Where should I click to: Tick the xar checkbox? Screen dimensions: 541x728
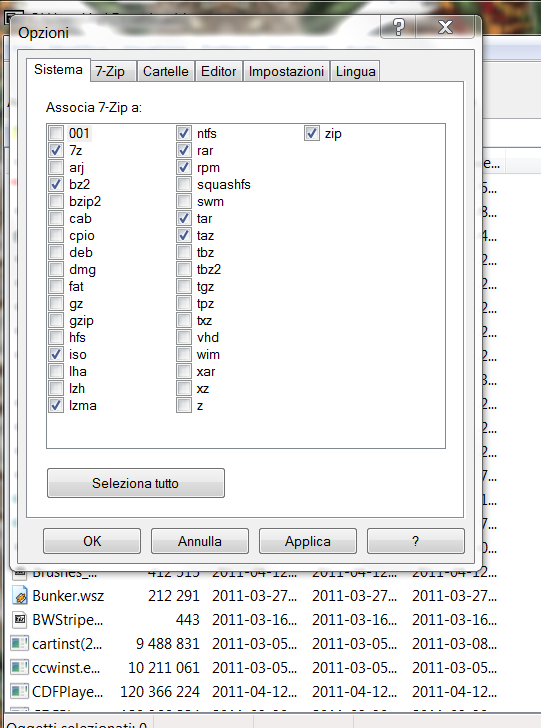click(x=184, y=371)
